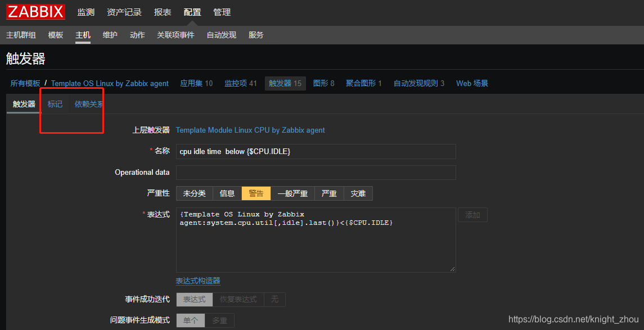
Task: Open the 监测 top menu
Action: 86,12
